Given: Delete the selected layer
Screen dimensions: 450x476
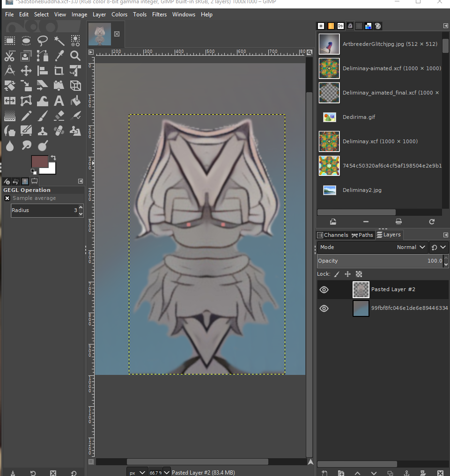Looking at the screenshot, I should pos(440,473).
